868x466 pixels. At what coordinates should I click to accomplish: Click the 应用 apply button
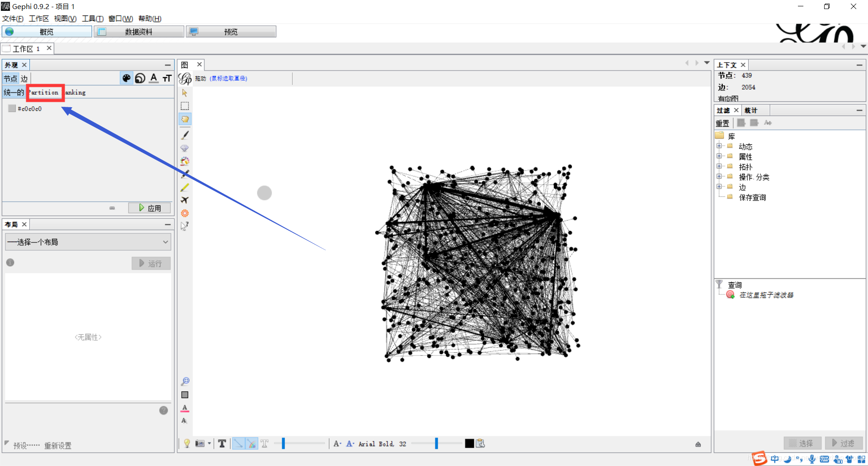tap(150, 208)
